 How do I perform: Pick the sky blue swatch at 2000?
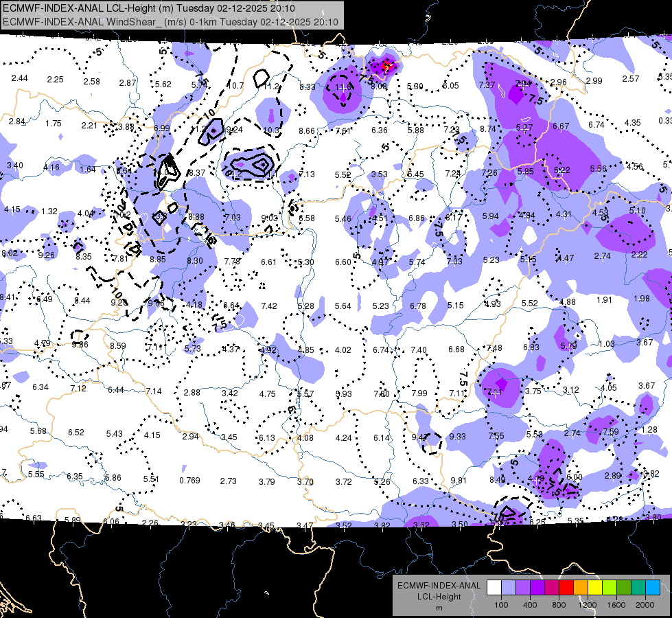653,588
